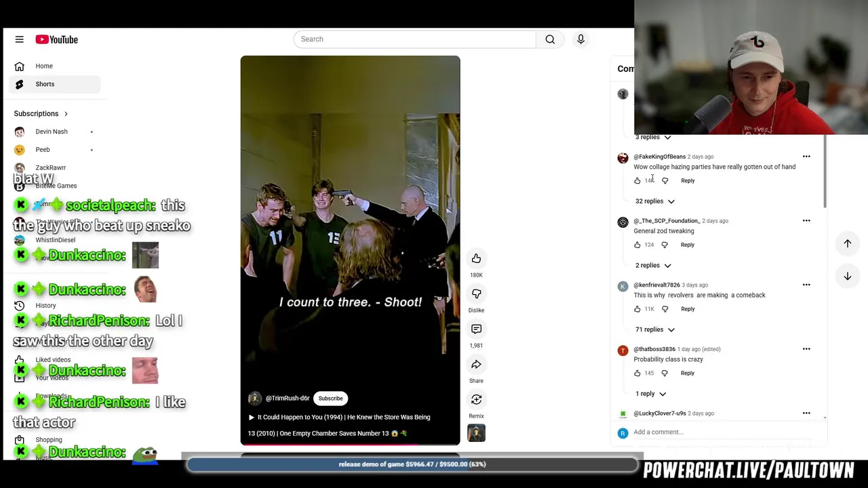Open the linked It Could Happen to You video title
The height and width of the screenshot is (488, 868).
point(339,425)
